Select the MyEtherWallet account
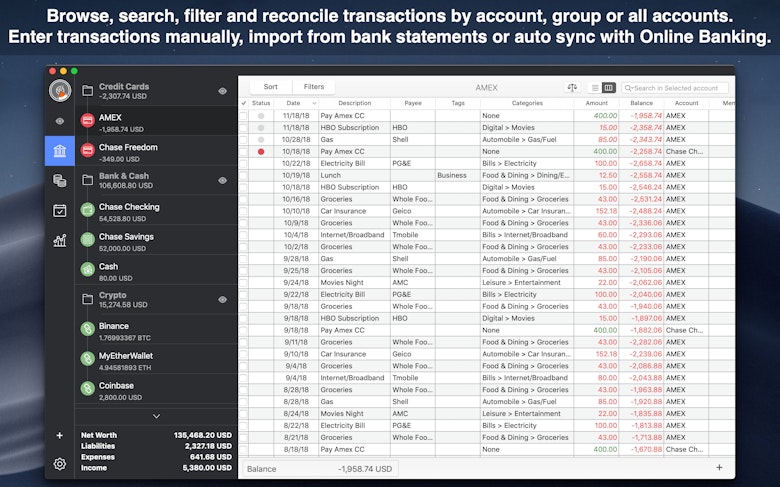 tap(156, 359)
